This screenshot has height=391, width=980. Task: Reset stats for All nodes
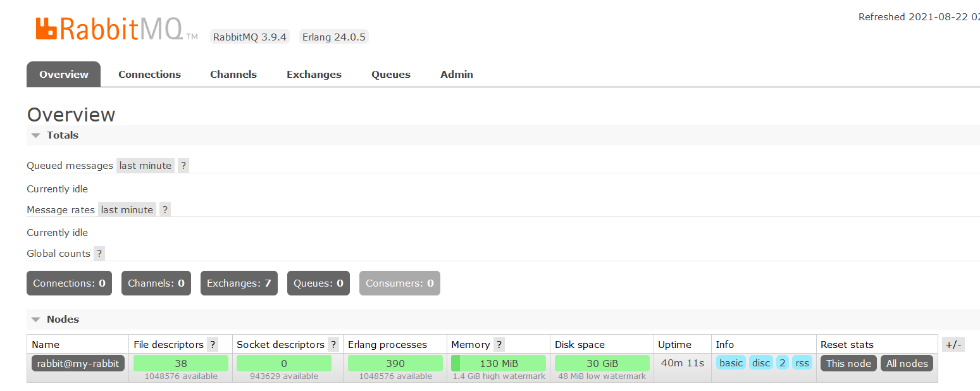(x=907, y=363)
